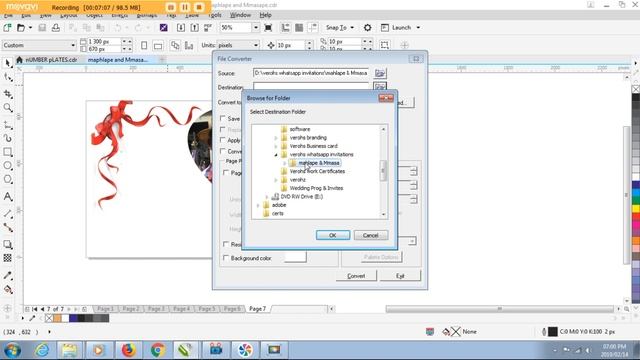Toggle the Save checkbox in File Converter

coord(223,118)
